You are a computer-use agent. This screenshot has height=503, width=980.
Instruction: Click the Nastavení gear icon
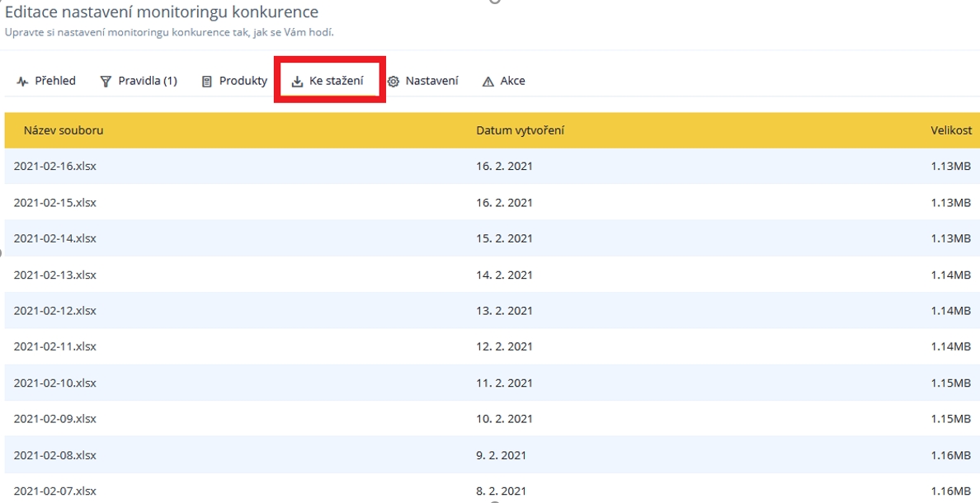(393, 82)
